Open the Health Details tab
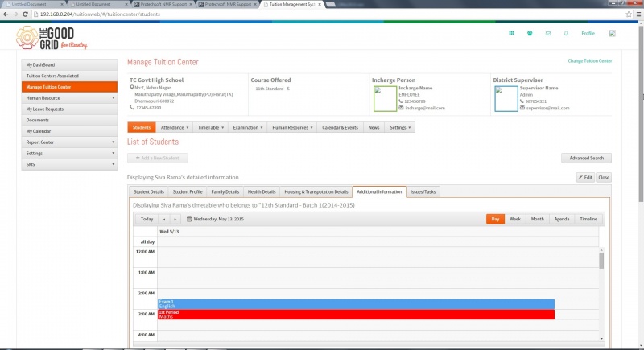The image size is (644, 350). 262,192
